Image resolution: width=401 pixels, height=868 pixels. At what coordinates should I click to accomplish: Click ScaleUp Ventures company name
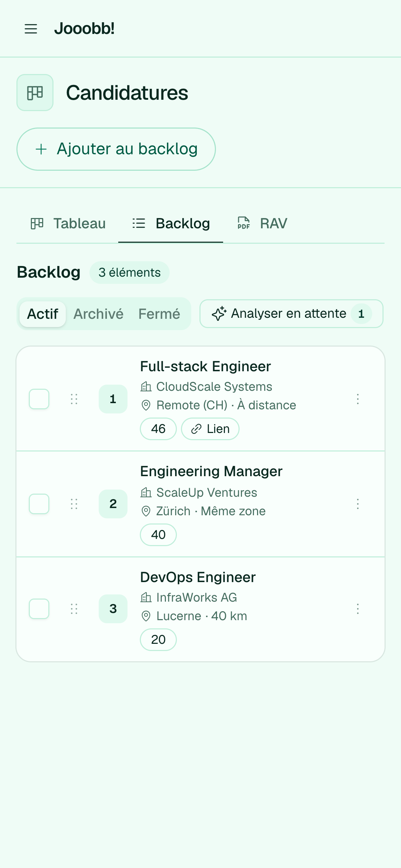(207, 493)
